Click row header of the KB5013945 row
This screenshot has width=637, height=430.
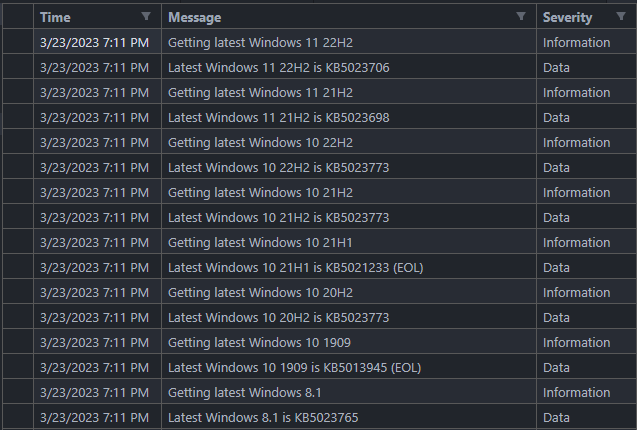[18, 367]
